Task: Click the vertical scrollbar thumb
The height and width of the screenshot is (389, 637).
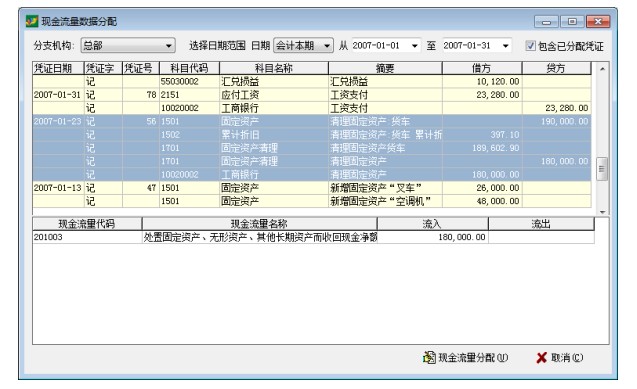Action: (602, 169)
